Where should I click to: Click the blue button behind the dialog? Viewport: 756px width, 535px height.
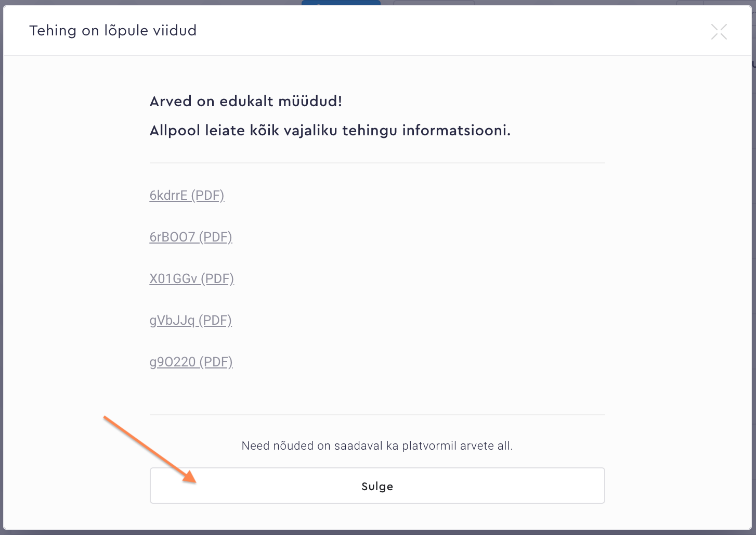pos(341,3)
